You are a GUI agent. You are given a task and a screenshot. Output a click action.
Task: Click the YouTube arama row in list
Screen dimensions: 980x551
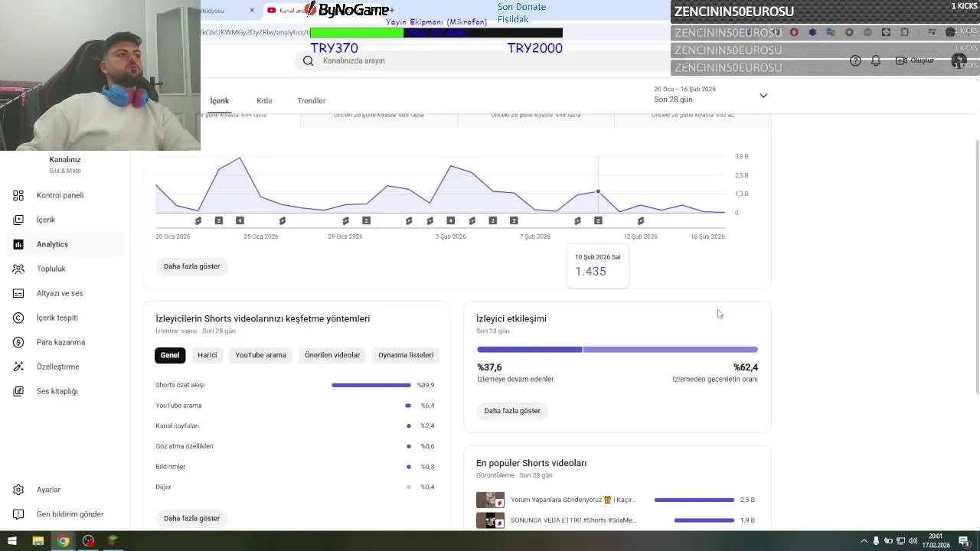tap(295, 406)
